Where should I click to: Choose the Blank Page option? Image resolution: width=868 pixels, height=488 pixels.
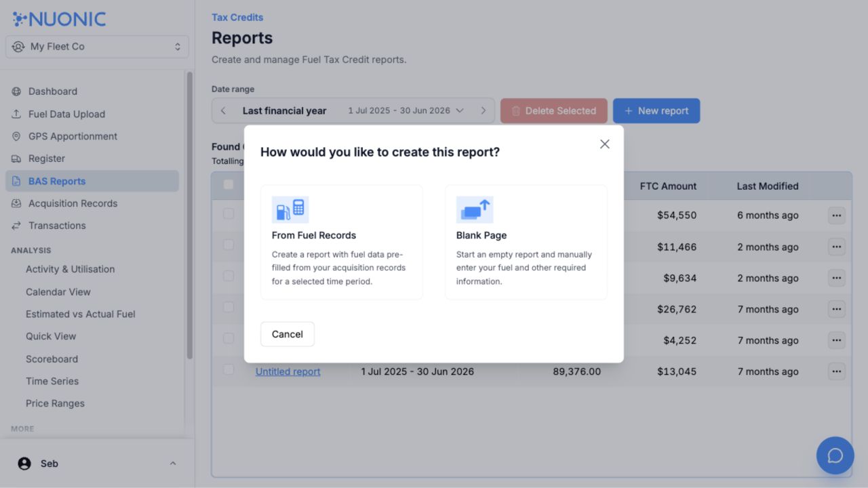(526, 242)
